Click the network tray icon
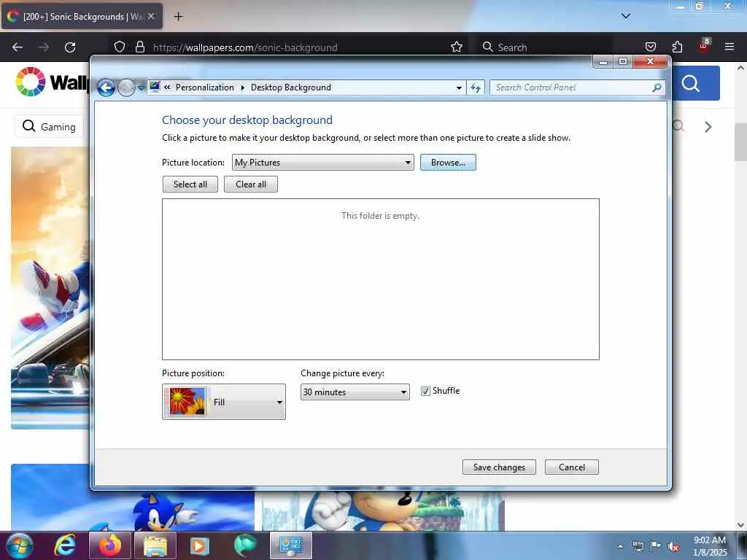Viewport: 747px width, 560px height. coord(638,546)
